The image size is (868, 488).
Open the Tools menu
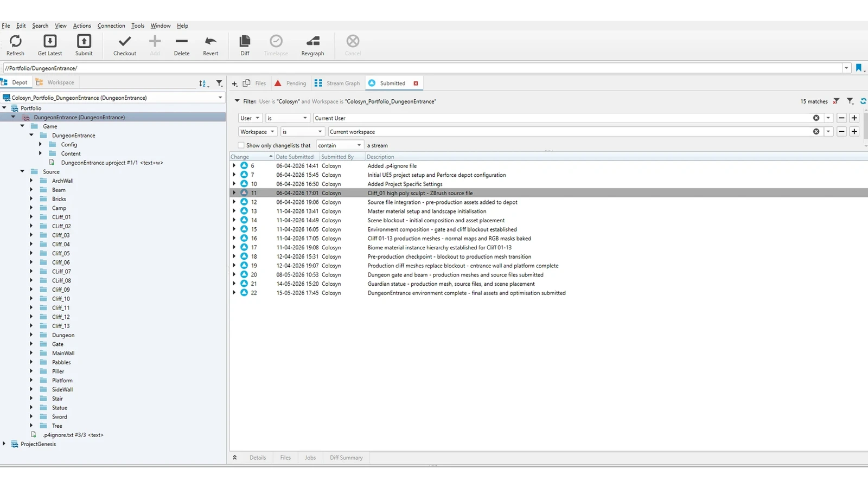138,25
